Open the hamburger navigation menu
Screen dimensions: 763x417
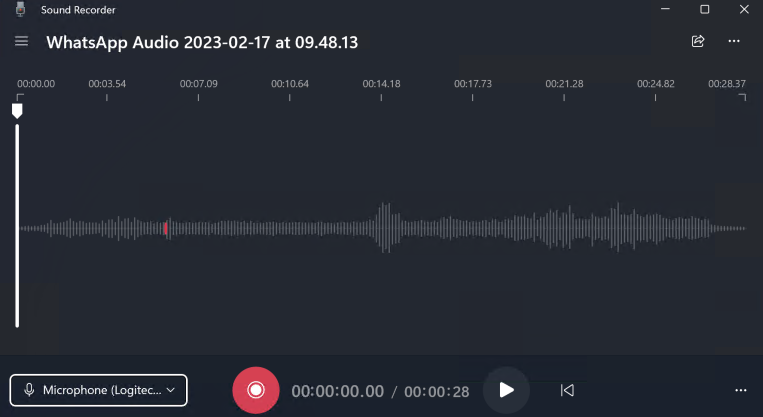(x=21, y=42)
